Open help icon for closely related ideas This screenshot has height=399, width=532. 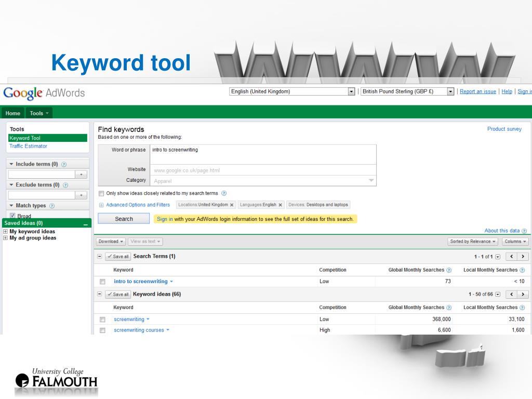[224, 193]
